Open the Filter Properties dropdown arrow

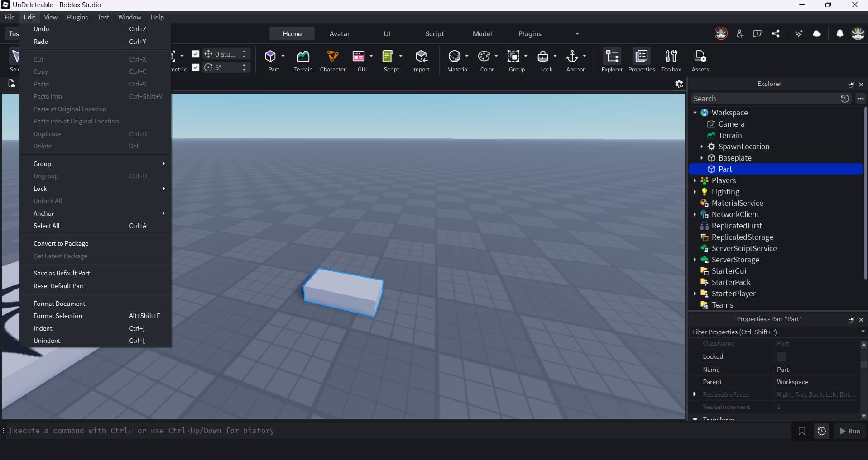coord(863,332)
